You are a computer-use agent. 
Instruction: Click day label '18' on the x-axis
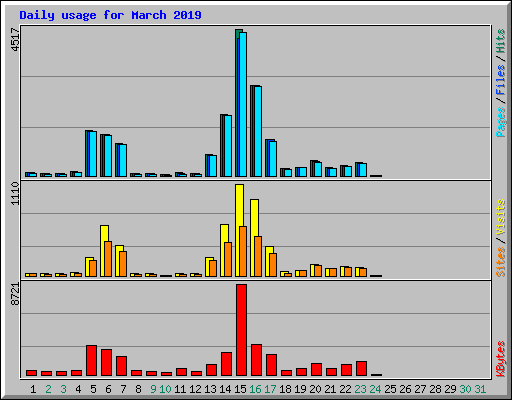(x=285, y=389)
